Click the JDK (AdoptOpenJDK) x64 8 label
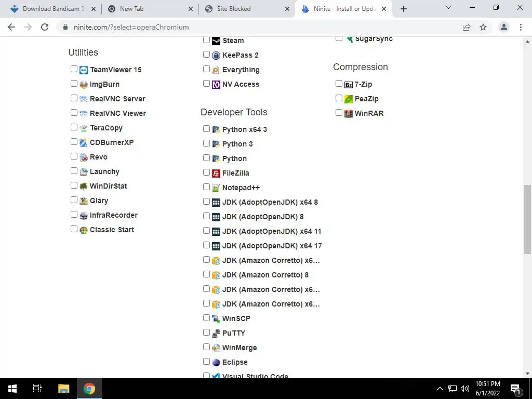The image size is (532, 399). [x=270, y=203]
